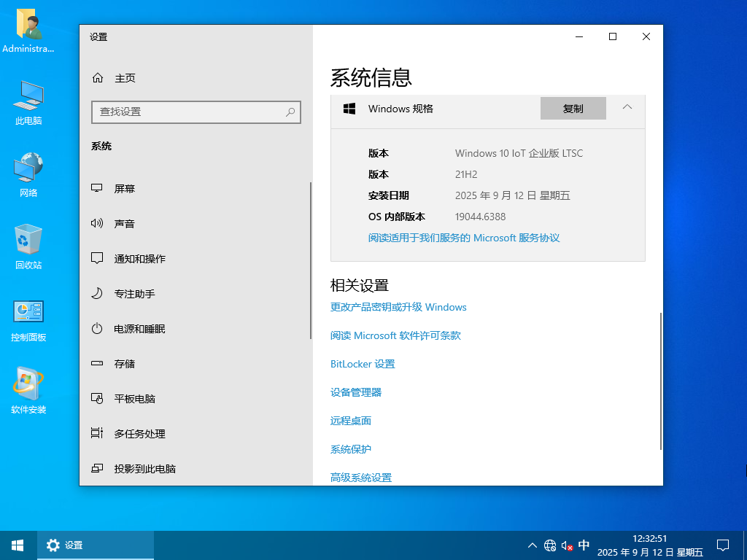Go to 主页 settings home
Image resolution: width=747 pixels, height=560 pixels.
[x=196, y=77]
